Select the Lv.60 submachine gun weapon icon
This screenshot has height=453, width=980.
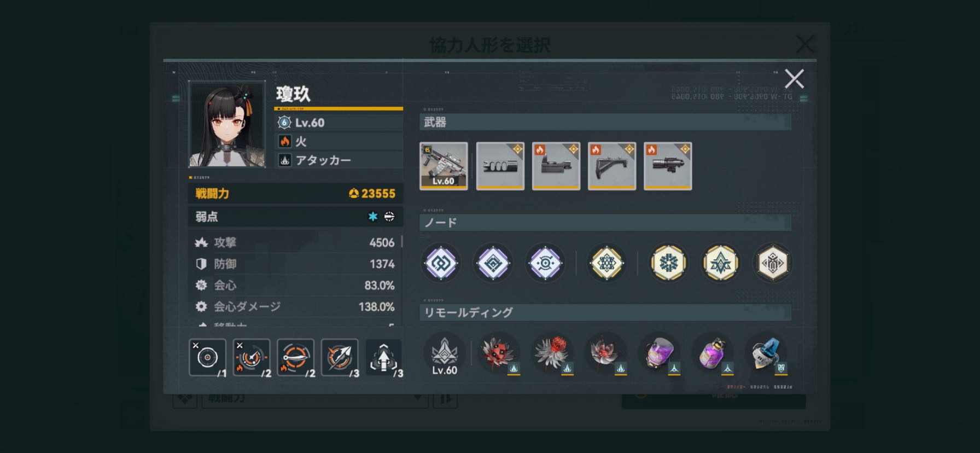(x=444, y=166)
